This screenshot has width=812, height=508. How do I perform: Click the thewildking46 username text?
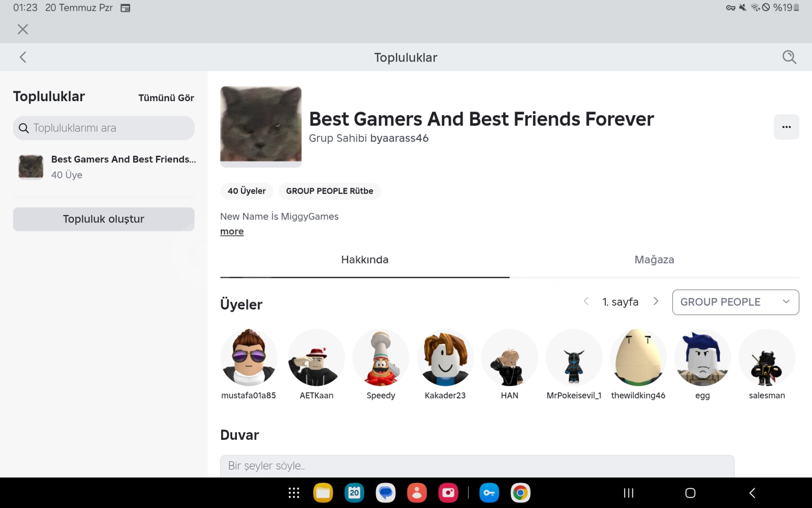pyautogui.click(x=638, y=396)
